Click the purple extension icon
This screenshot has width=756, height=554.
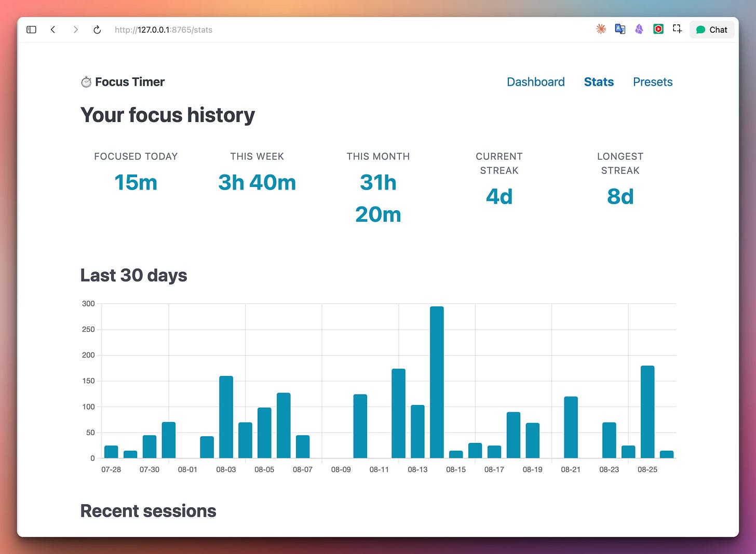point(639,29)
